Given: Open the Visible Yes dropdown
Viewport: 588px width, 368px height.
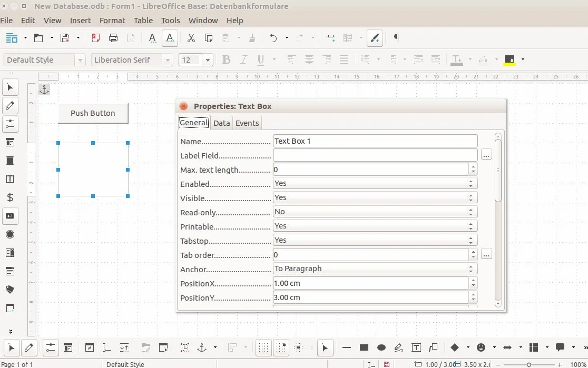Looking at the screenshot, I should [x=375, y=197].
